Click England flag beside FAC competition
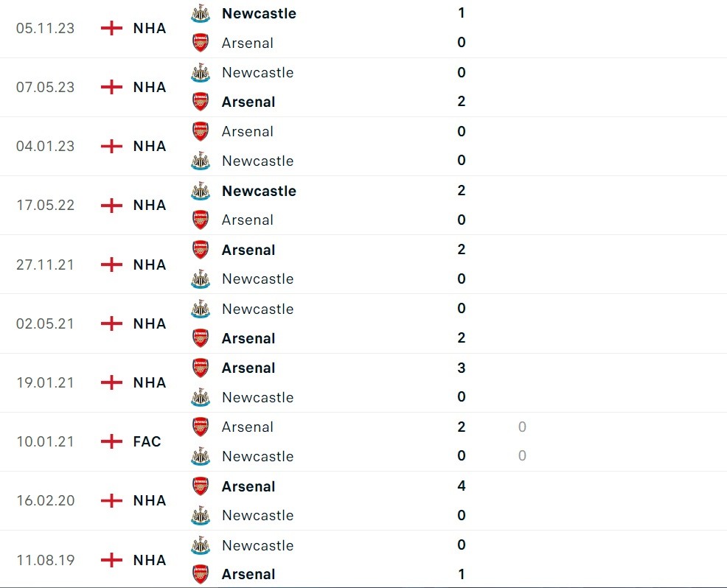The height and width of the screenshot is (588, 727). [111, 441]
